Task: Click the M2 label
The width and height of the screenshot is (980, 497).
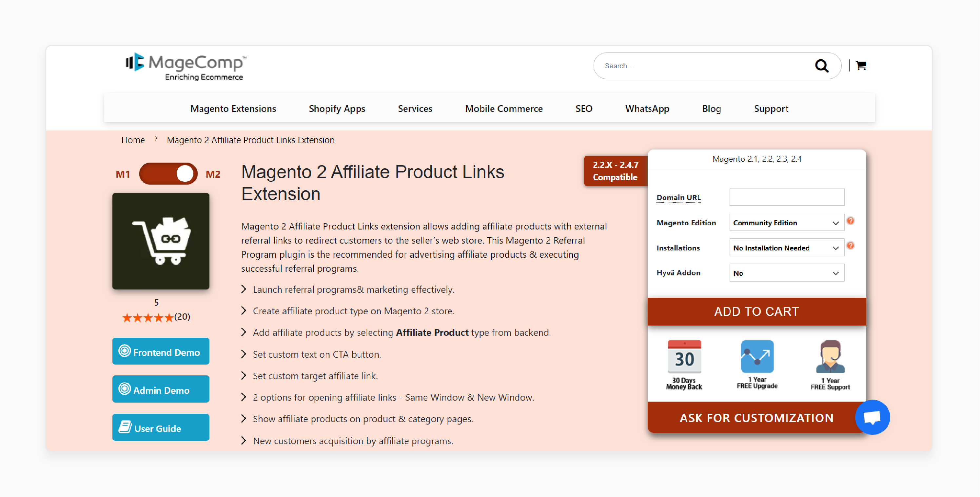Action: pos(213,174)
